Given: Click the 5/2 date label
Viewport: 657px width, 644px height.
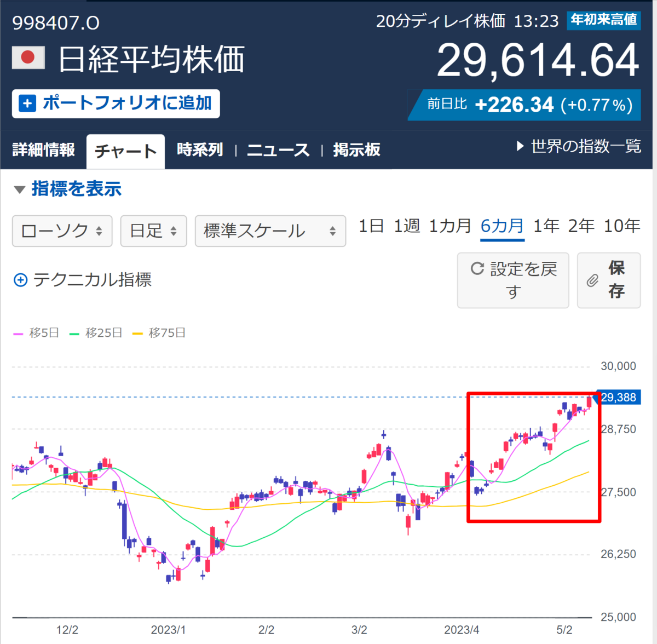Looking at the screenshot, I should [564, 630].
